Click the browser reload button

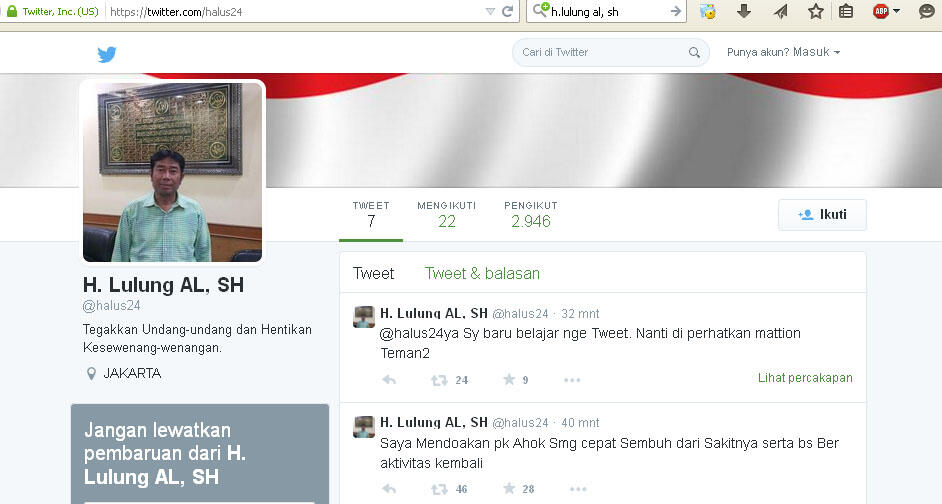[x=508, y=11]
